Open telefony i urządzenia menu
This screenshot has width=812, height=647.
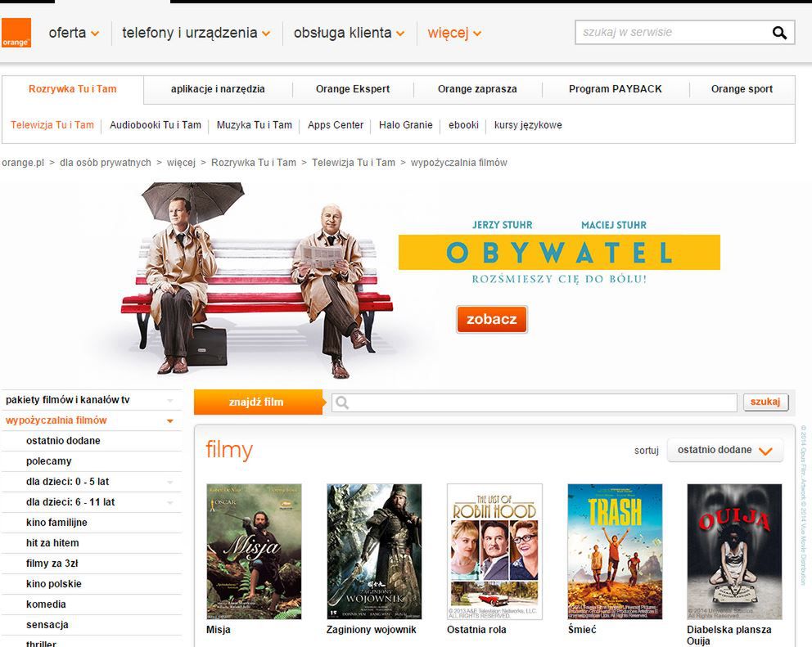[x=196, y=33]
